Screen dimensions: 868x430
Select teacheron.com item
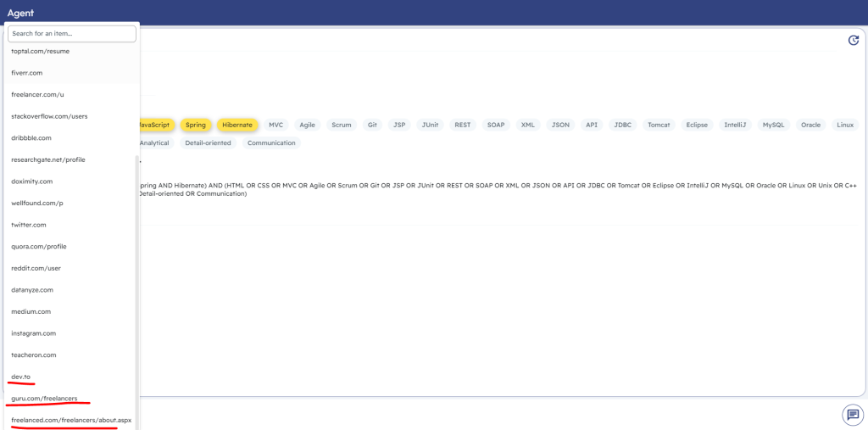point(72,355)
